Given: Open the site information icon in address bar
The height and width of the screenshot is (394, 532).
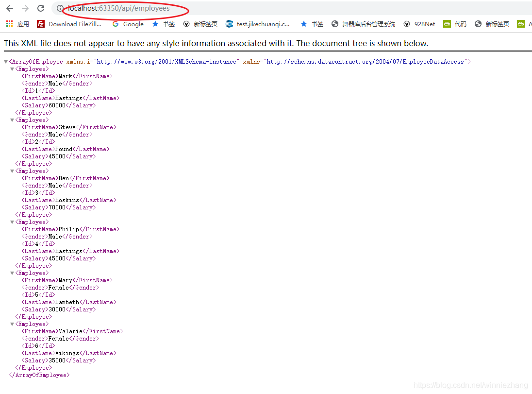Looking at the screenshot, I should pyautogui.click(x=60, y=8).
